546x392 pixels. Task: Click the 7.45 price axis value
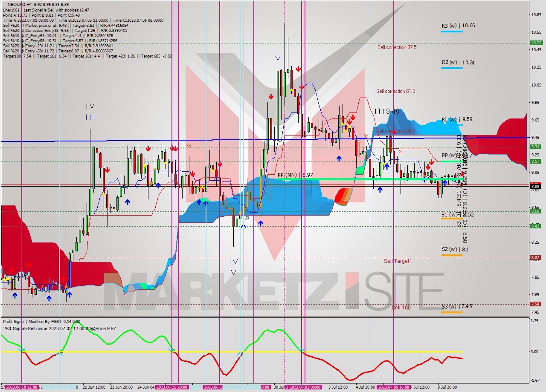536,312
